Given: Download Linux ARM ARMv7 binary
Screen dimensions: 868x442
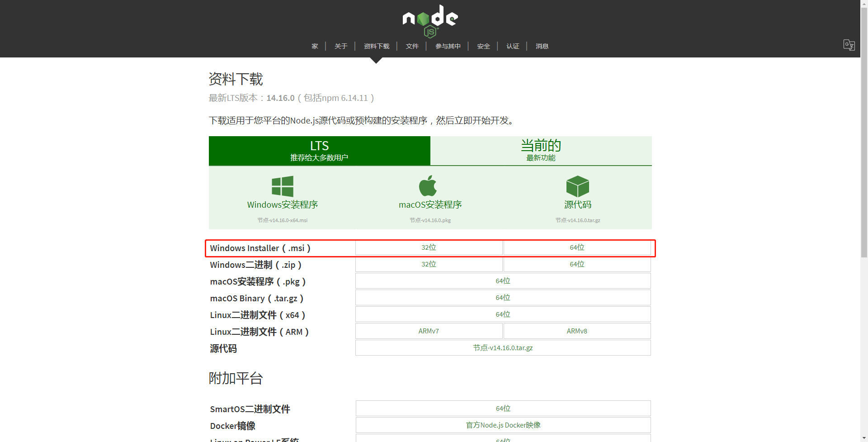Looking at the screenshot, I should [x=429, y=331].
